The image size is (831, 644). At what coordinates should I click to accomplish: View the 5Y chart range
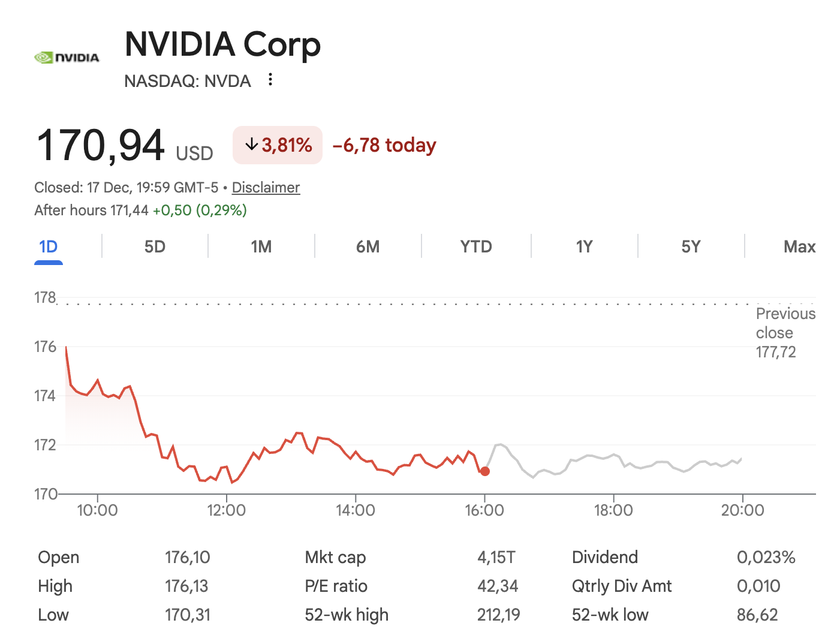coord(691,247)
